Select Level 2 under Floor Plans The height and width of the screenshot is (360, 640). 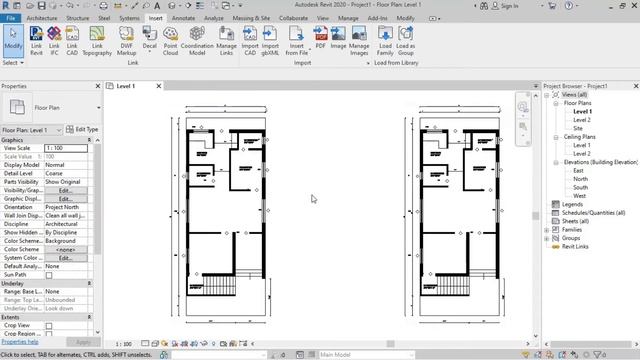coord(582,120)
